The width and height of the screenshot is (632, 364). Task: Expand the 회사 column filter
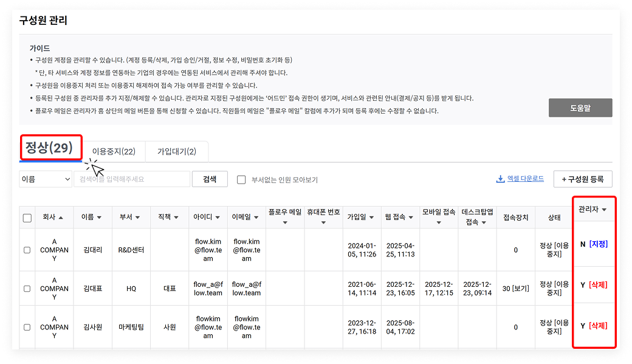pos(60,218)
